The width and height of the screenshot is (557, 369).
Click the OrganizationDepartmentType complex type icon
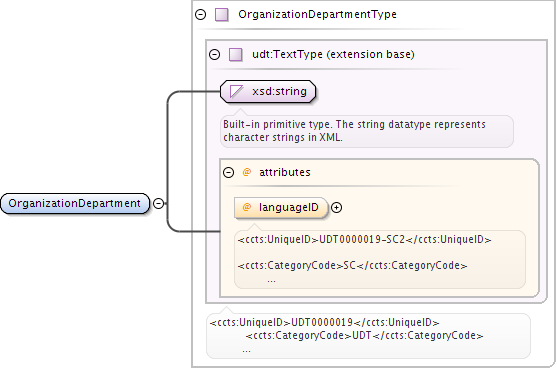pyautogui.click(x=222, y=15)
